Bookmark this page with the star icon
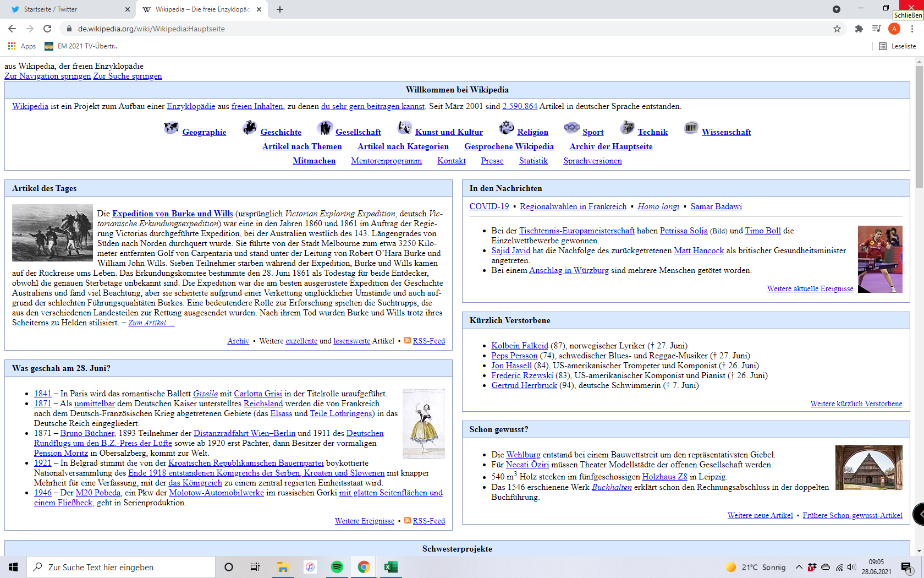Screen dimensions: 924x578 pos(837,29)
